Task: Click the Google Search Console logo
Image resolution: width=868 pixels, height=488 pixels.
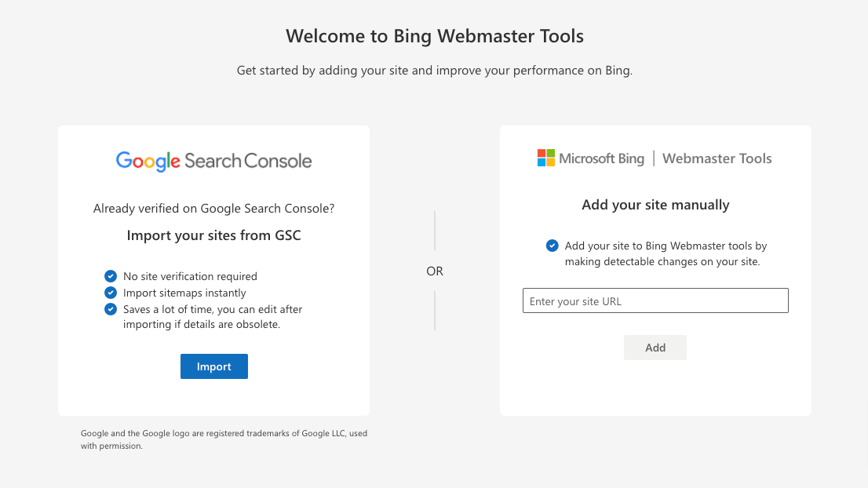Action: 213,161
